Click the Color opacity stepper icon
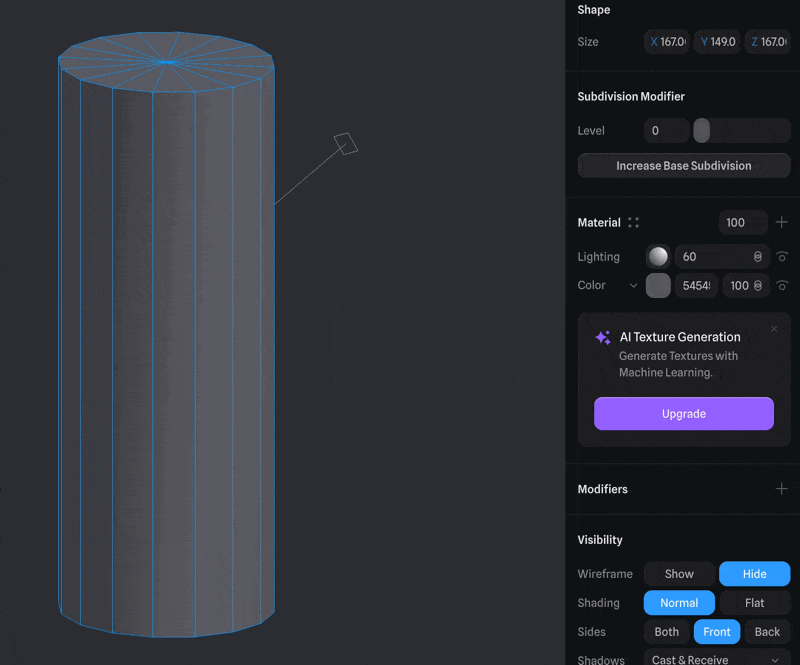This screenshot has height=665, width=800. pos(757,286)
